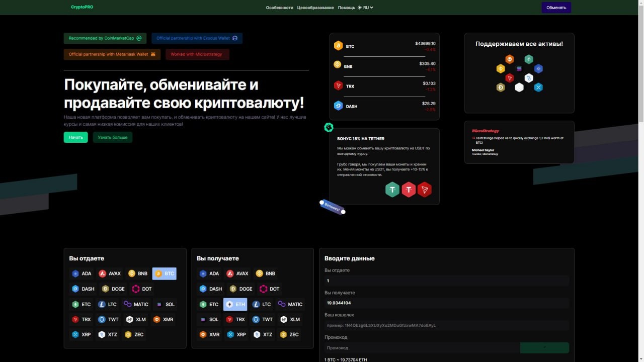Click the CryptoPRO logo

[x=82, y=7]
